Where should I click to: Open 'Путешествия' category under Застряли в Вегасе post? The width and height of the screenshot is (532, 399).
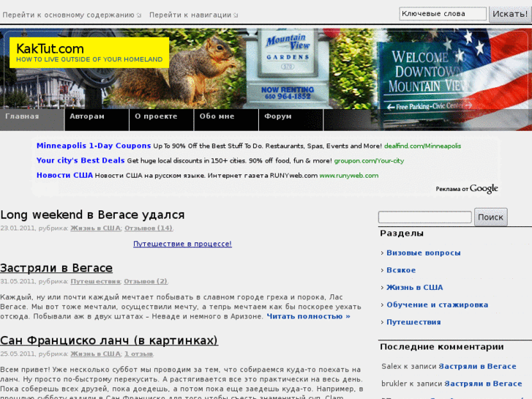[95, 282]
